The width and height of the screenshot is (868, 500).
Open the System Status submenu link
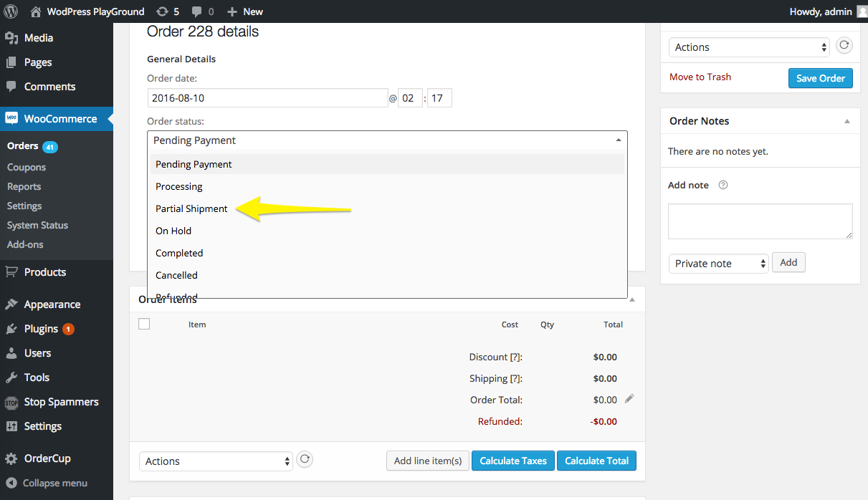pyautogui.click(x=38, y=225)
